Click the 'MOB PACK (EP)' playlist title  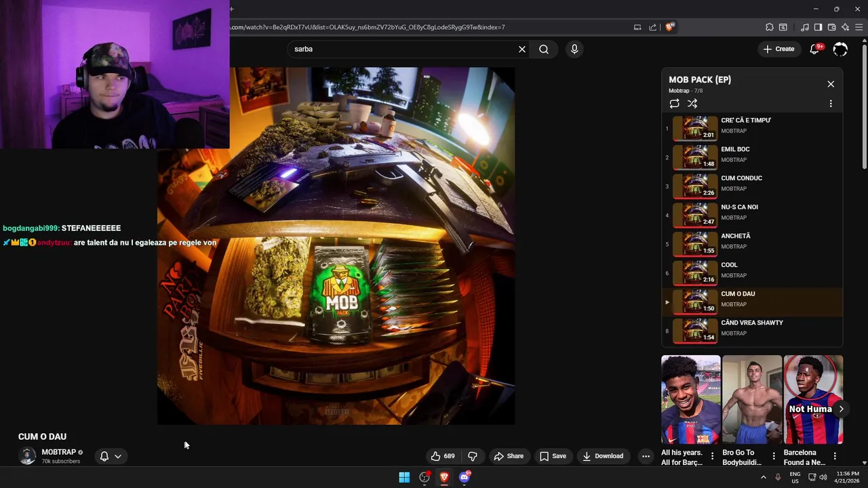pos(700,79)
